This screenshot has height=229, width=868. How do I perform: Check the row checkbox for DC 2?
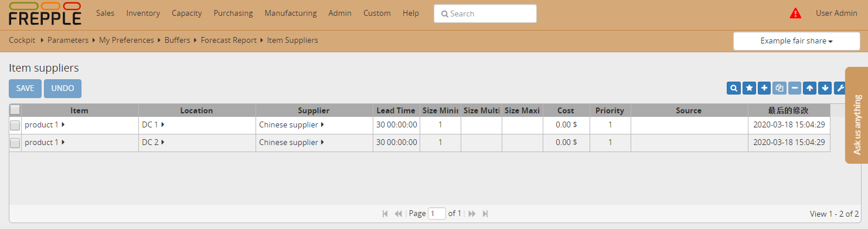15,143
